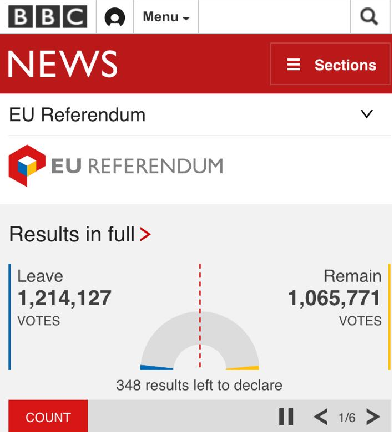Open the EU Referendum cube logo
Viewport: 392px width, 432px height.
pos(27,165)
